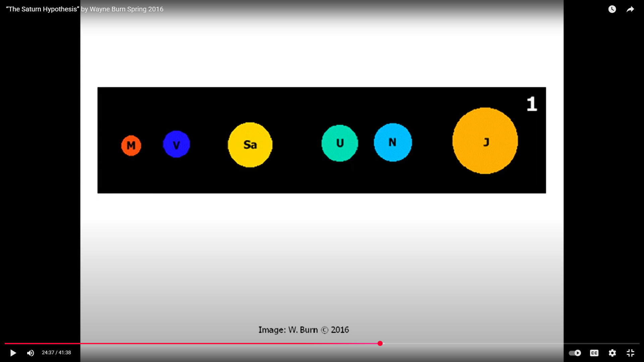Seek to unplayed part of timeline
Viewport: 644px width, 362px height.
[x=503, y=344]
